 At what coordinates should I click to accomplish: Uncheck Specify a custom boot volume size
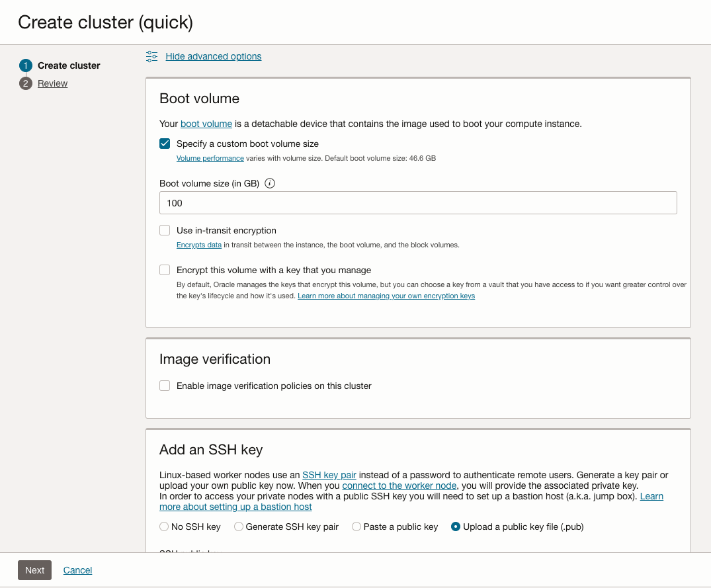(165, 144)
